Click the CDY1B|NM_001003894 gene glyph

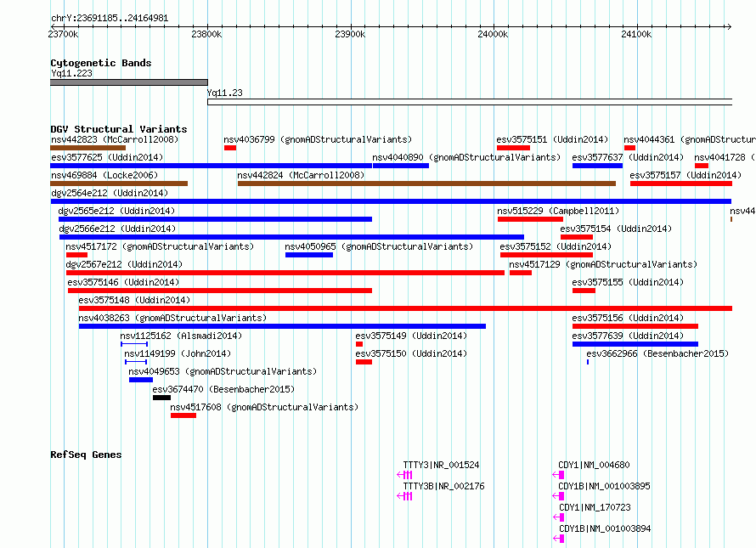(558, 539)
